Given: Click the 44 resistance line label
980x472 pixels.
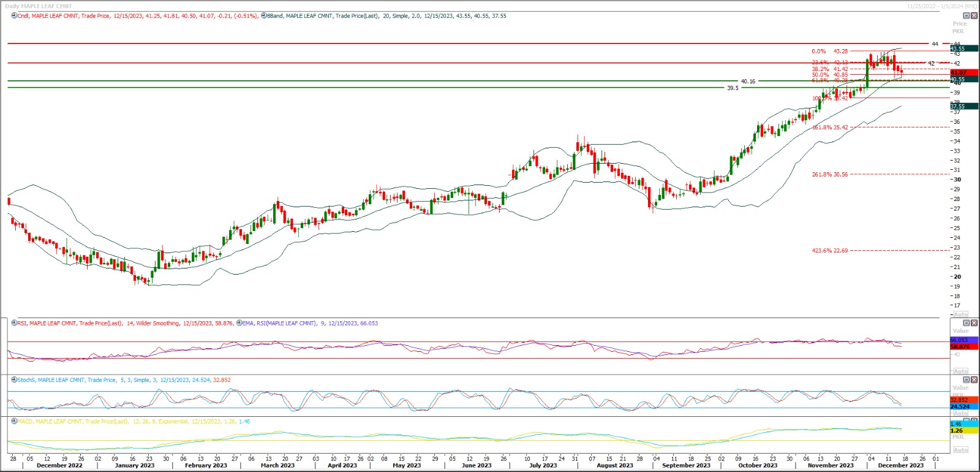Looking at the screenshot, I should click(935, 44).
